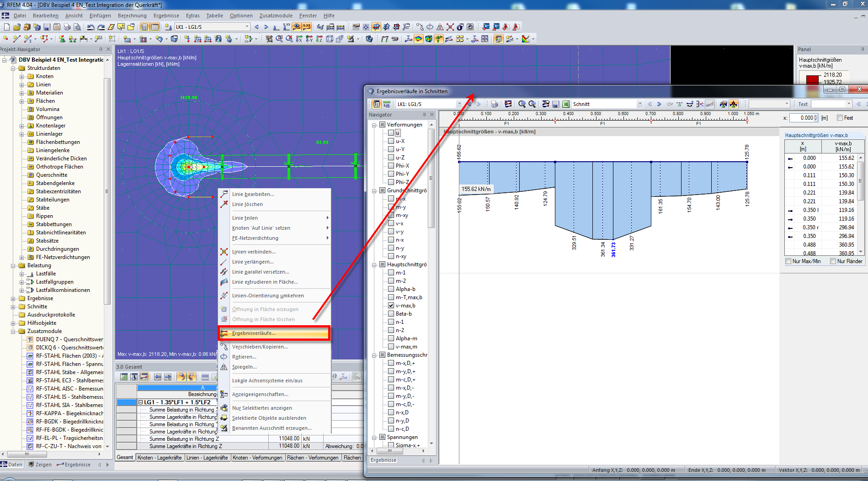Export results to Excel via the Excel icon
Screen dimensions: 868x481
566,104
